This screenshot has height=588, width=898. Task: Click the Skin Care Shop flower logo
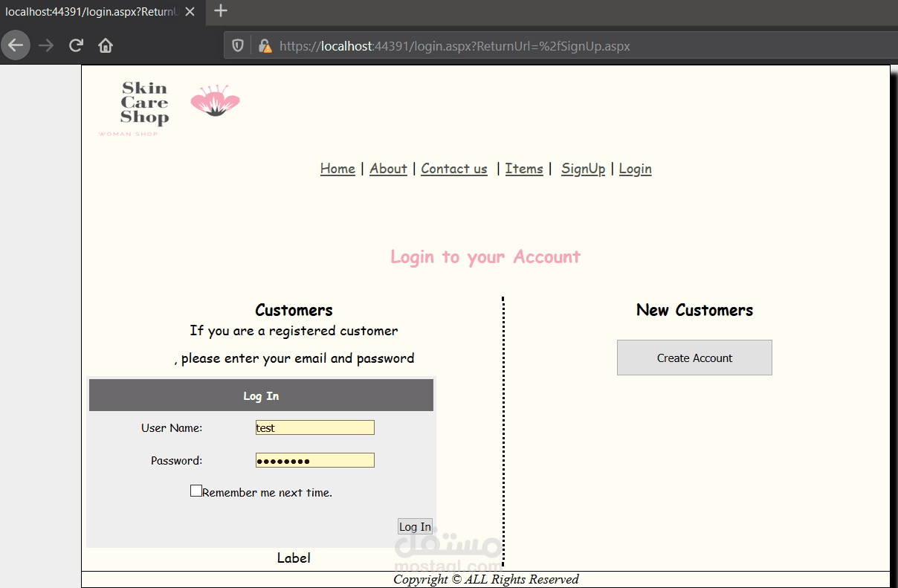click(x=214, y=101)
